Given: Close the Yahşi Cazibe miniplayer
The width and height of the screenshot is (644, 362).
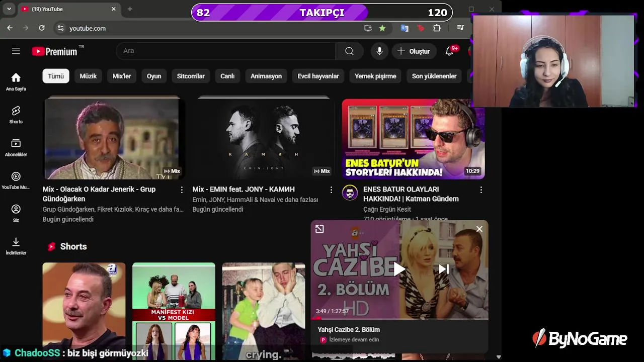Looking at the screenshot, I should pyautogui.click(x=479, y=229).
